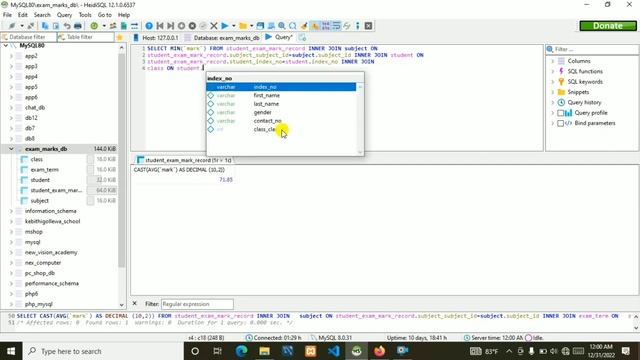Expand the SQL functions helper node

coord(553,71)
